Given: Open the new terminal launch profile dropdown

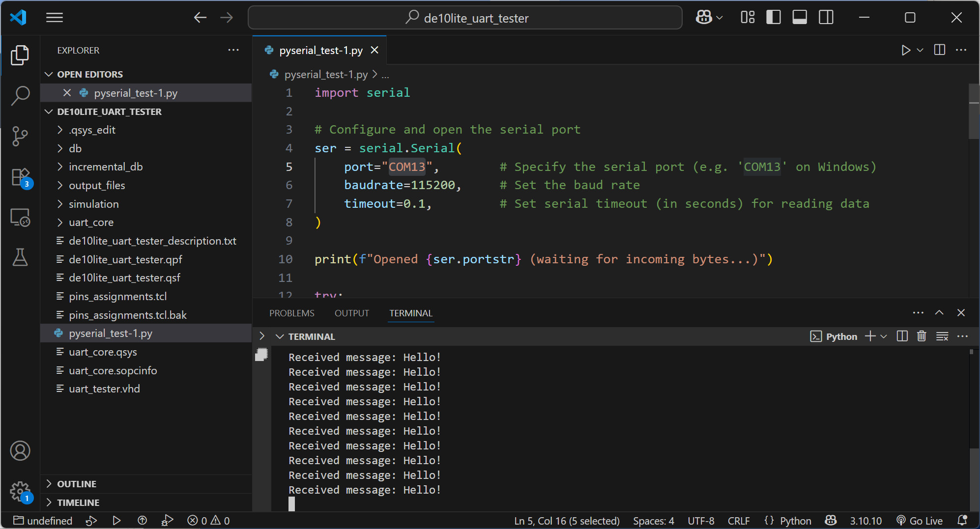Looking at the screenshot, I should pos(884,336).
